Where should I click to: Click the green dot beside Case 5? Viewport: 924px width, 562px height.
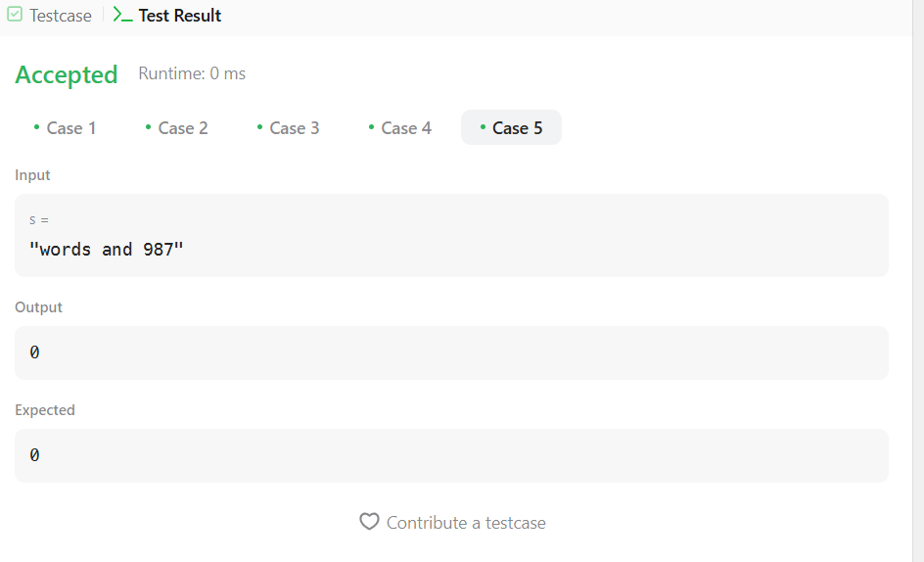coord(483,126)
